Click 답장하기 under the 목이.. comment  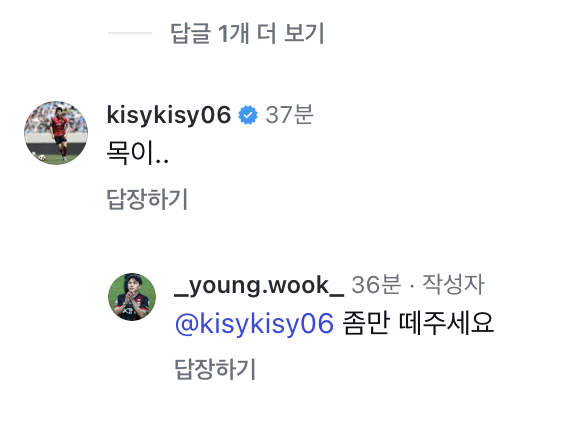point(147,199)
